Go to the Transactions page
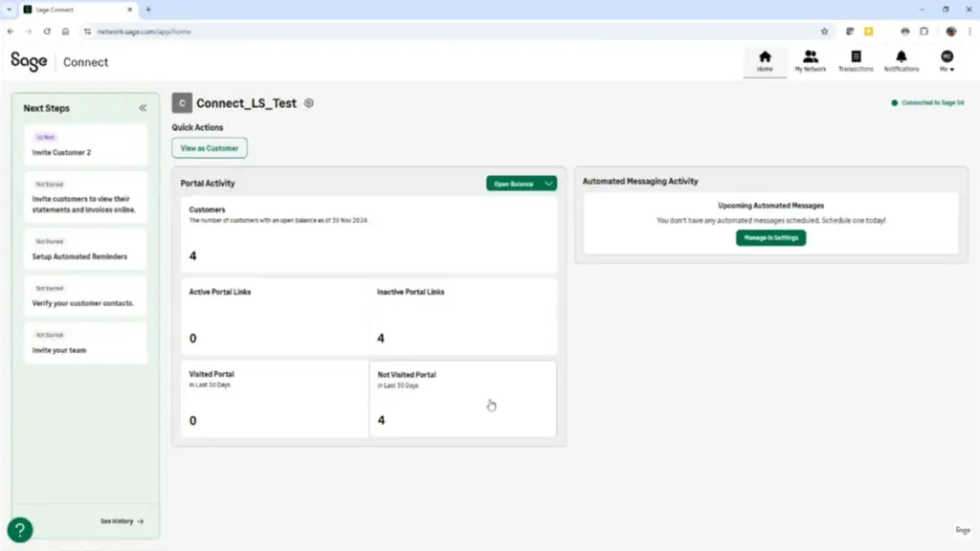Viewport: 980px width, 551px height. tap(856, 61)
